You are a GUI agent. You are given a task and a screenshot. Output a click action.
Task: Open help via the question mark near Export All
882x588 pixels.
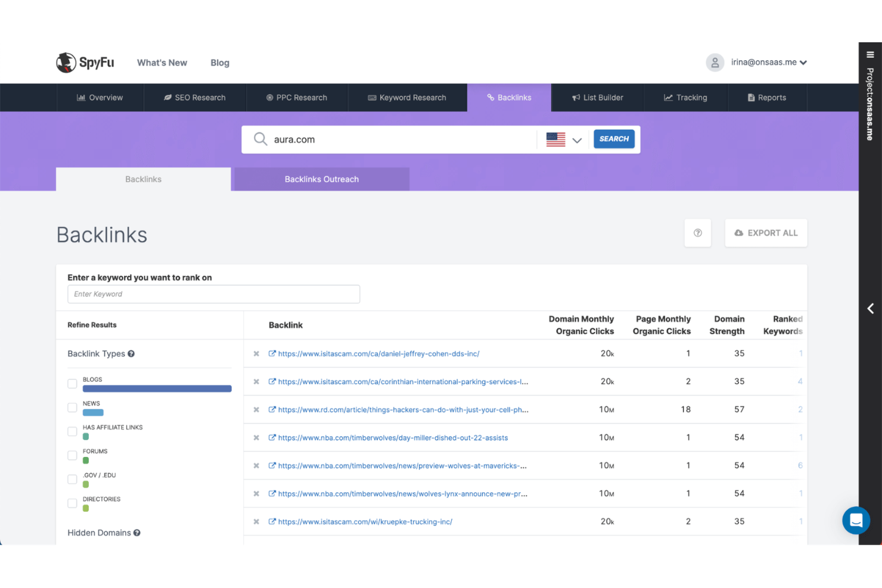697,232
